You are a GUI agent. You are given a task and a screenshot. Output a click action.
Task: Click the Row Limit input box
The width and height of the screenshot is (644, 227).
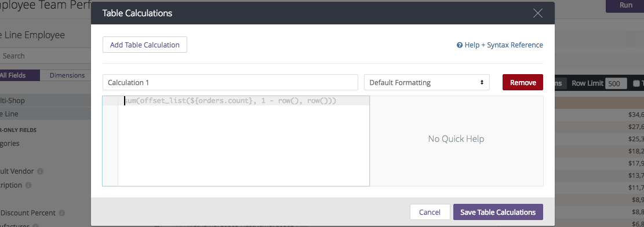[x=616, y=83]
